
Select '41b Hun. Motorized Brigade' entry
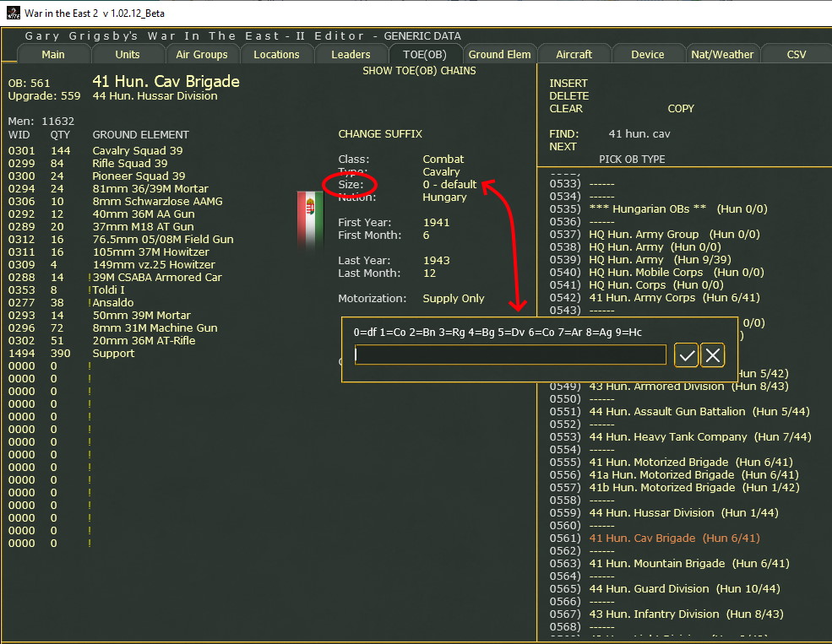(x=694, y=488)
